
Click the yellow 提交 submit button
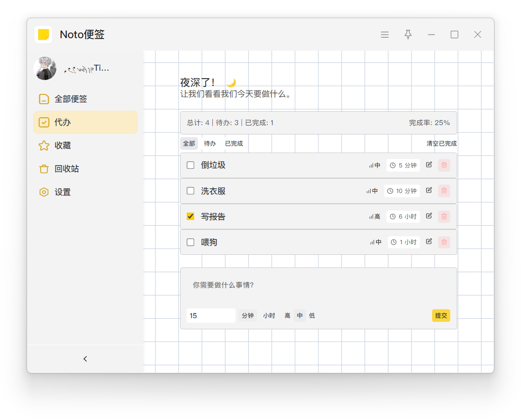click(441, 316)
